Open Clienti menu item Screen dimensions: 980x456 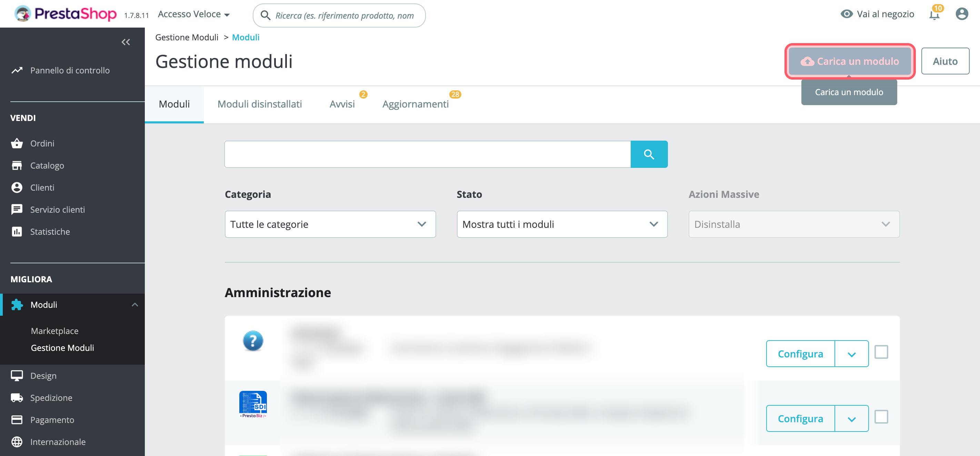[42, 188]
